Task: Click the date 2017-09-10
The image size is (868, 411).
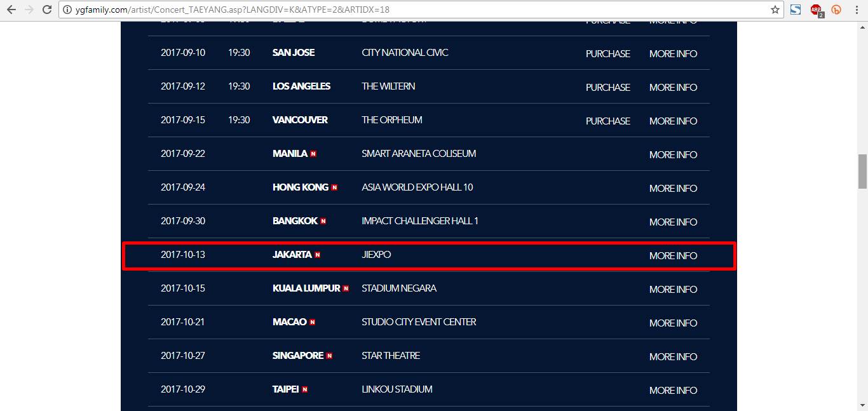Action: point(183,53)
